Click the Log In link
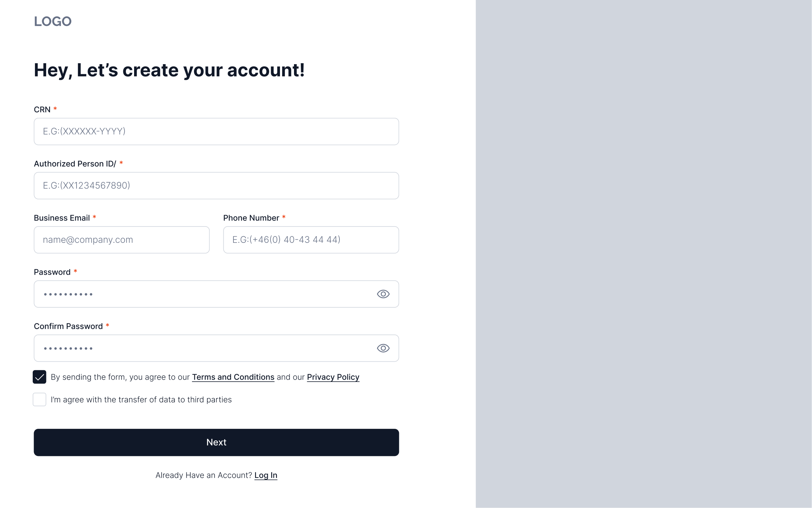 click(266, 475)
